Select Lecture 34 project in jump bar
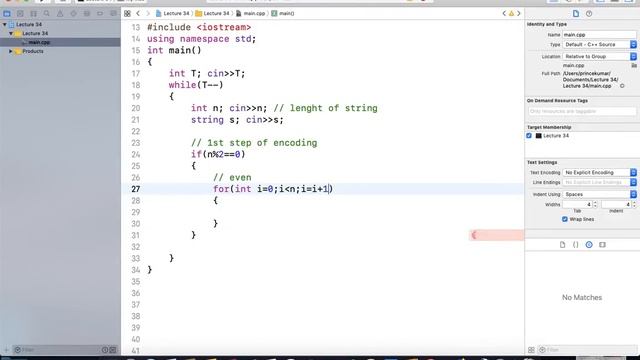 (x=173, y=13)
